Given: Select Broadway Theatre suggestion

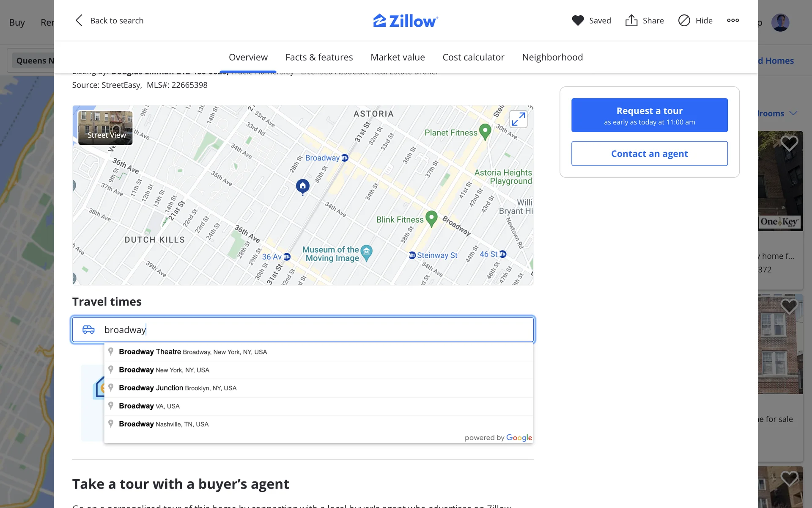Looking at the screenshot, I should pos(192,352).
